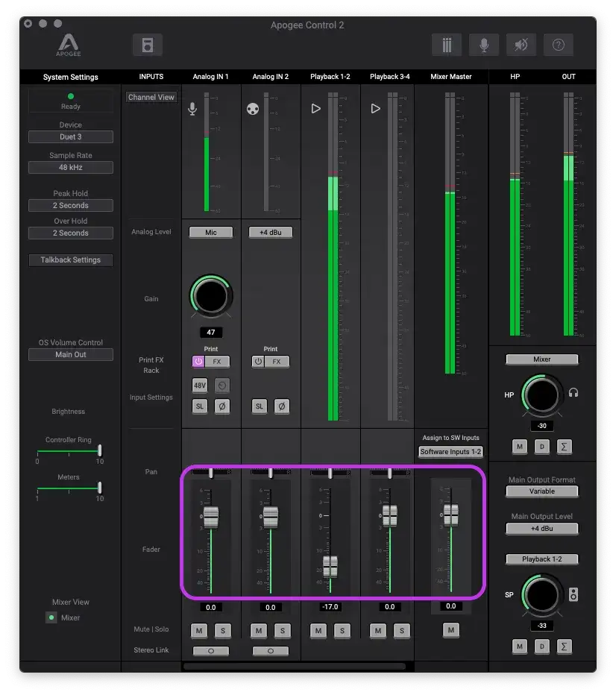Screen dimensions: 616x695
Task: Click the Apogee logo
Action: 69,45
